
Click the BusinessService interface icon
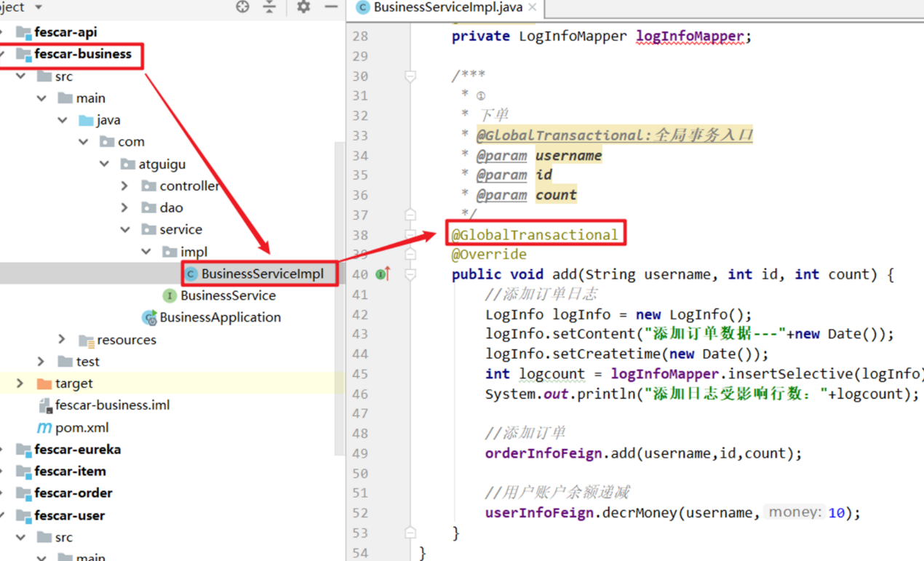pos(170,295)
